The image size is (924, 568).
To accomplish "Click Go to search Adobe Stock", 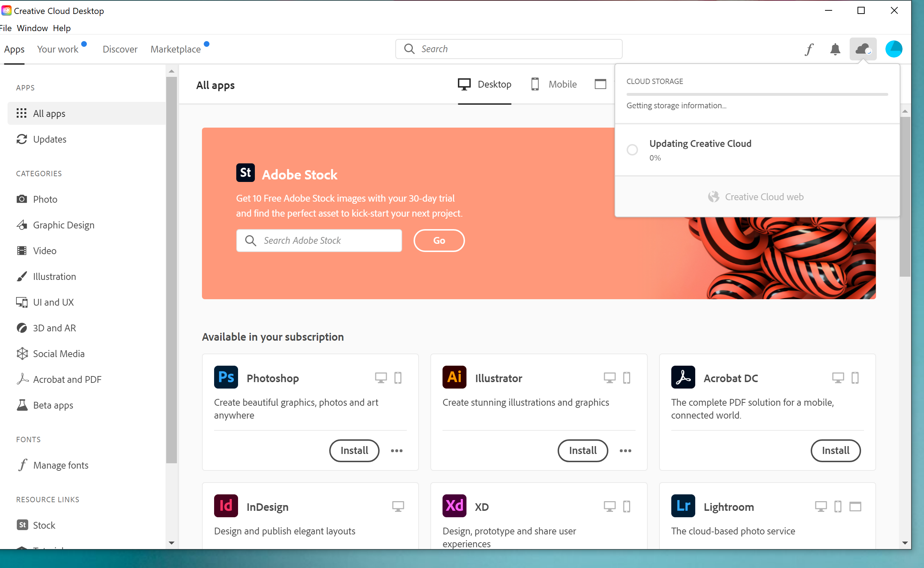I will click(x=439, y=241).
